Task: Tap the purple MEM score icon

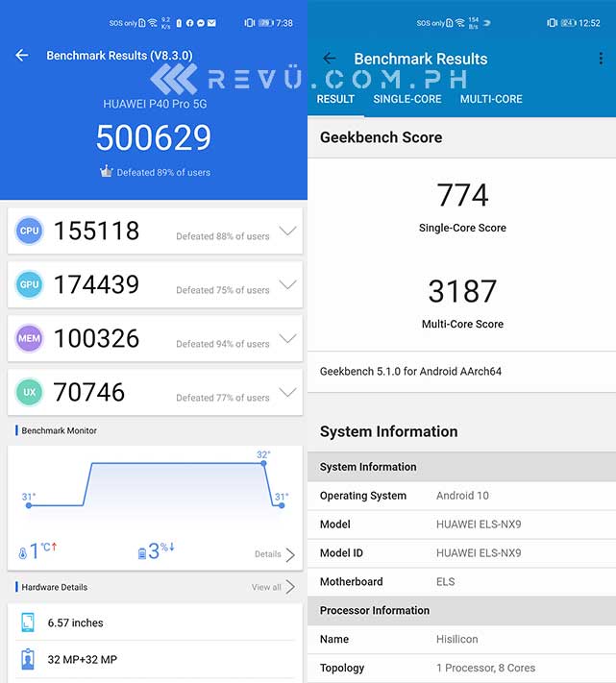Action: [x=29, y=338]
